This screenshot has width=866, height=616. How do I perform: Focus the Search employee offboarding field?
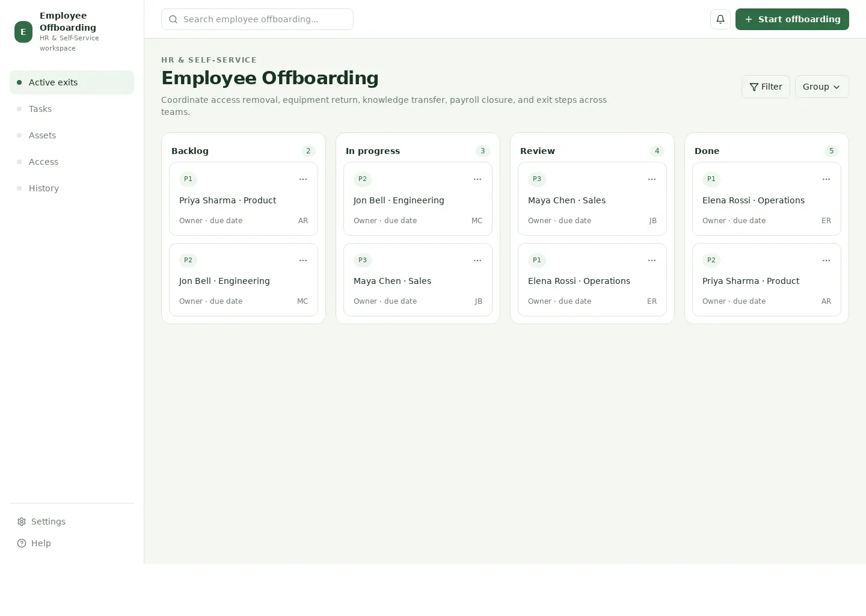coord(257,19)
